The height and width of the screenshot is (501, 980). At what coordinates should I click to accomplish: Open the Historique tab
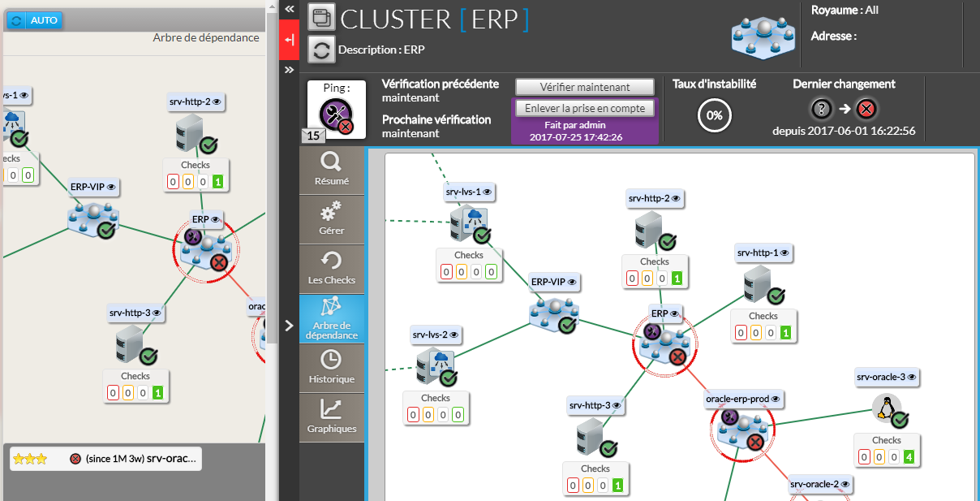click(x=332, y=366)
